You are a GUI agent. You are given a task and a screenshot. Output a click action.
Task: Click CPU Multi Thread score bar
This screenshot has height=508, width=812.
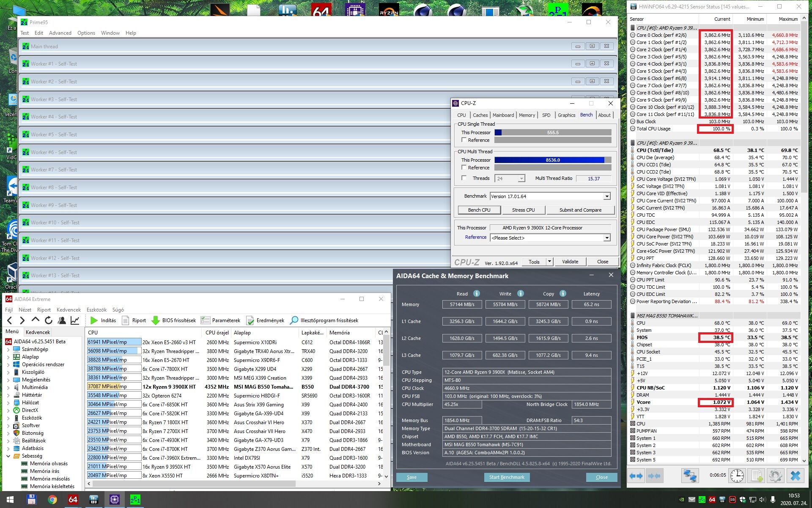click(x=553, y=160)
